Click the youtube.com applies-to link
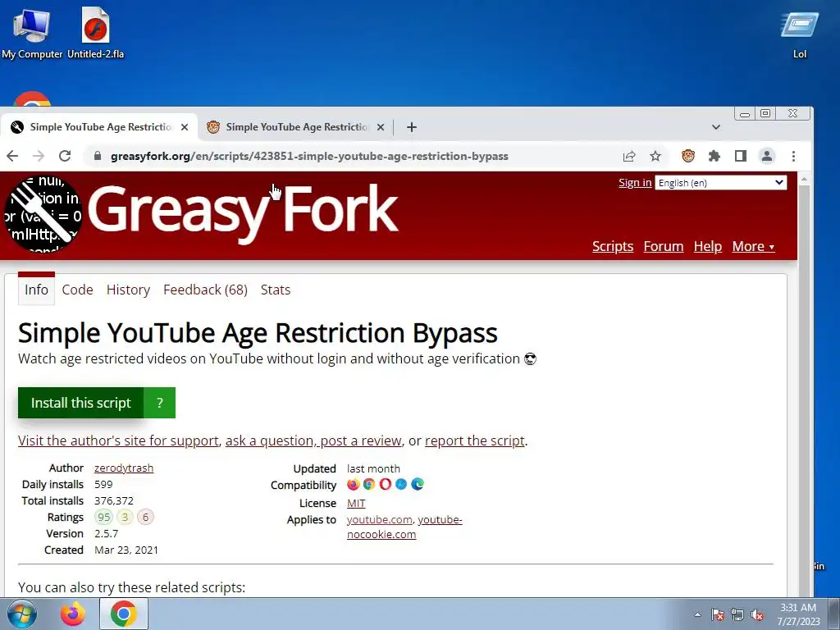 point(379,520)
